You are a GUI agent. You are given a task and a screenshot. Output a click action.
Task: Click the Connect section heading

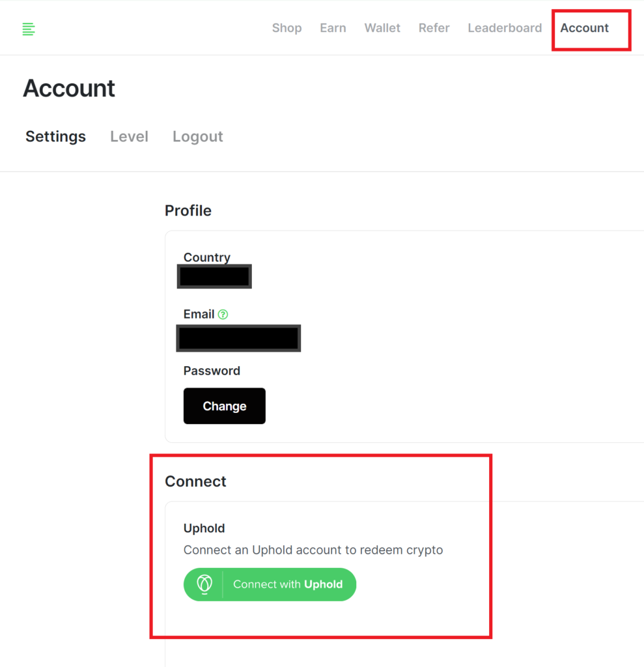(x=195, y=481)
